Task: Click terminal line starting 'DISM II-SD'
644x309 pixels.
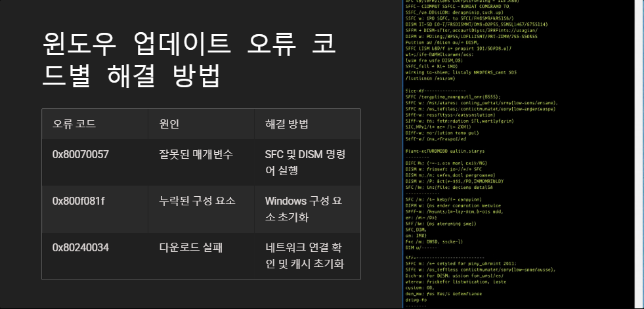Action: tap(476, 25)
